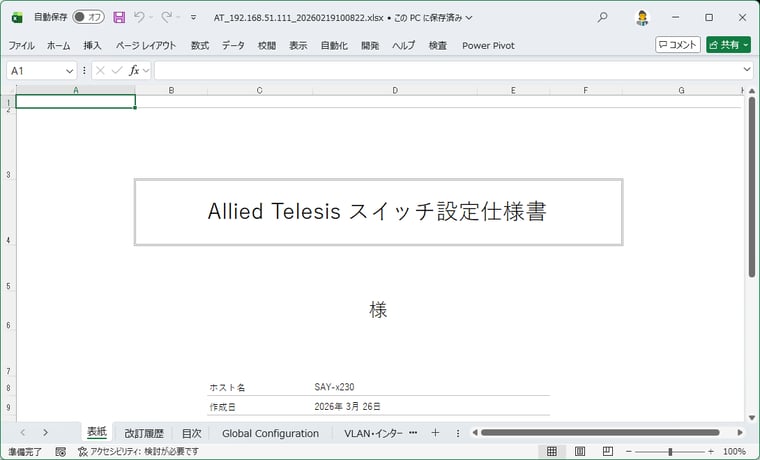
Task: Select the VLAN・インター sheet tab
Action: 373,433
